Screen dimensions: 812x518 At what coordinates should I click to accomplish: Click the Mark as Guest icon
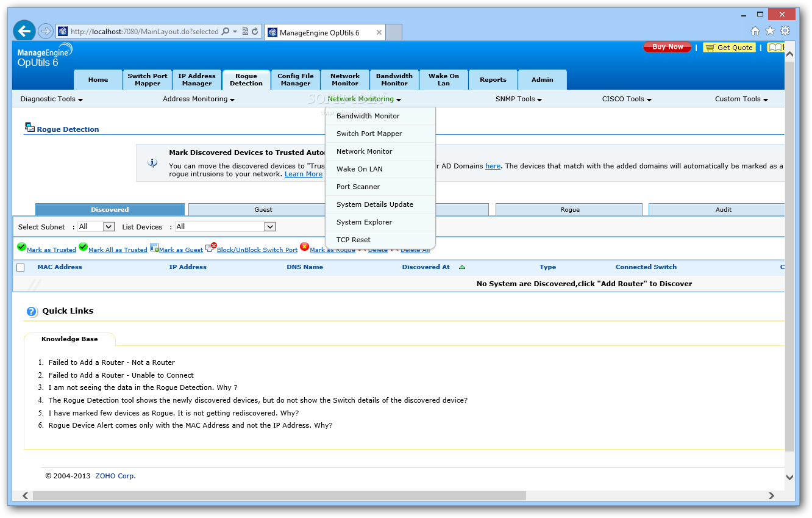pyautogui.click(x=154, y=248)
